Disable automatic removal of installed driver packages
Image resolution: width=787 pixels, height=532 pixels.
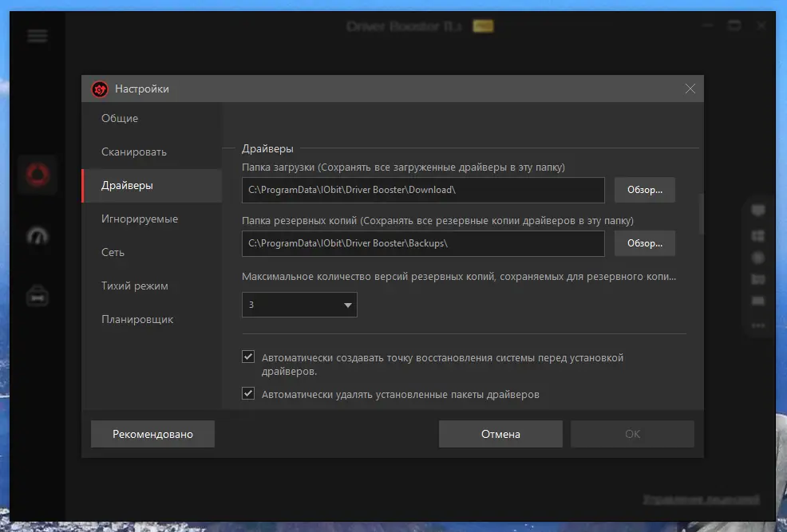coord(248,393)
